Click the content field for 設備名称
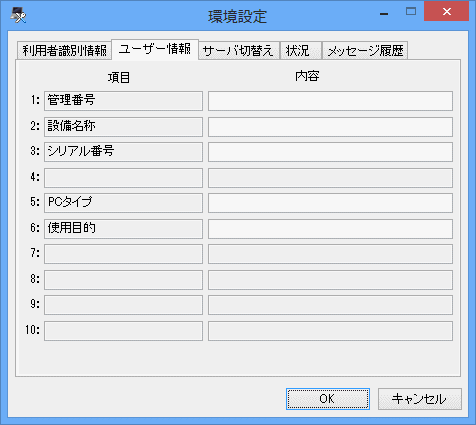Image resolution: width=476 pixels, height=425 pixels. pos(330,127)
